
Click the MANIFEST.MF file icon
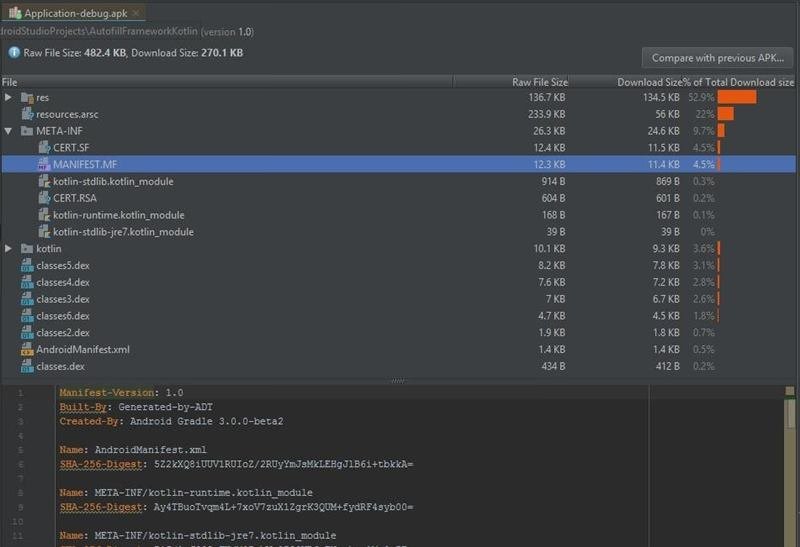point(44,165)
